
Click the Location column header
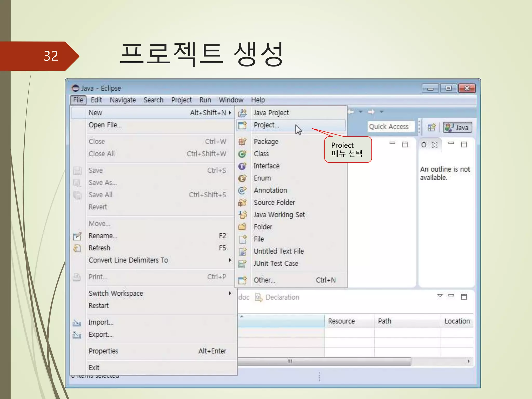(457, 321)
